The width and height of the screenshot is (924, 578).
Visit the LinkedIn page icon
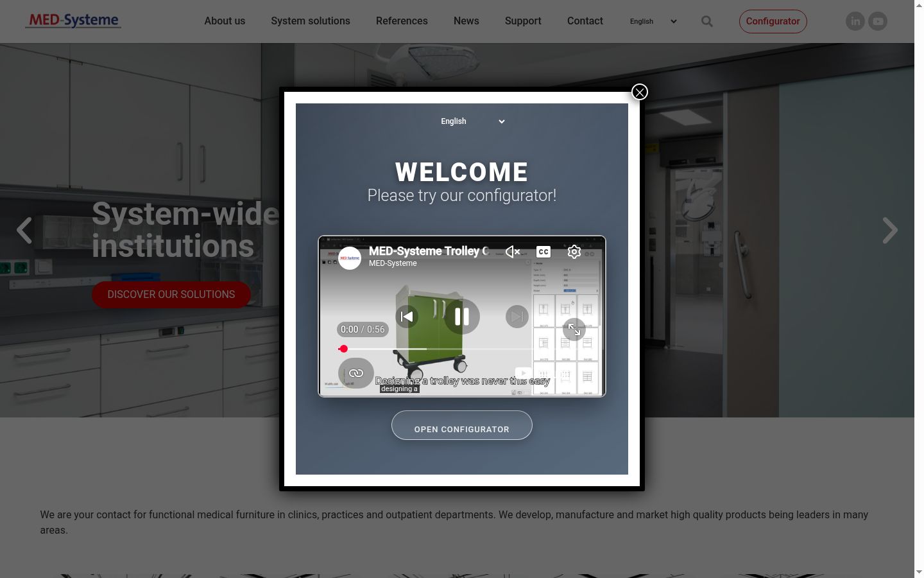pos(855,21)
